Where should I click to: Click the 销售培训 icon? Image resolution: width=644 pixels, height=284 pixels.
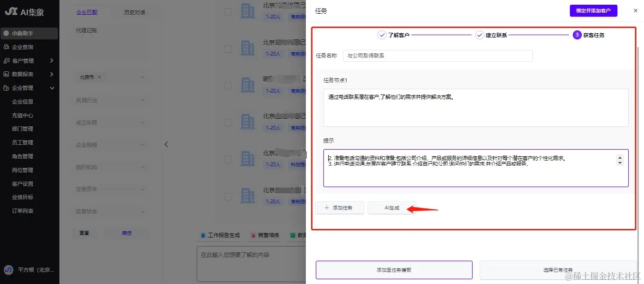253,235
